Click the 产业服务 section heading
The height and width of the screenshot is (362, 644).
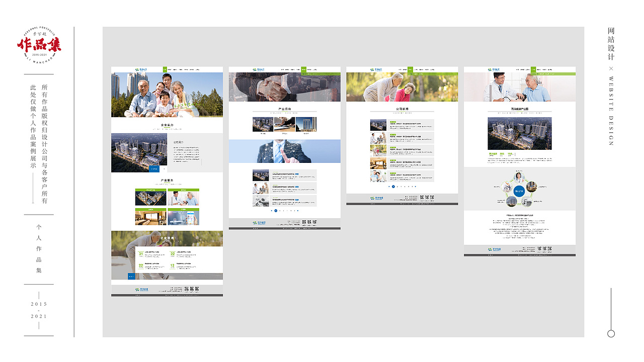point(167,180)
